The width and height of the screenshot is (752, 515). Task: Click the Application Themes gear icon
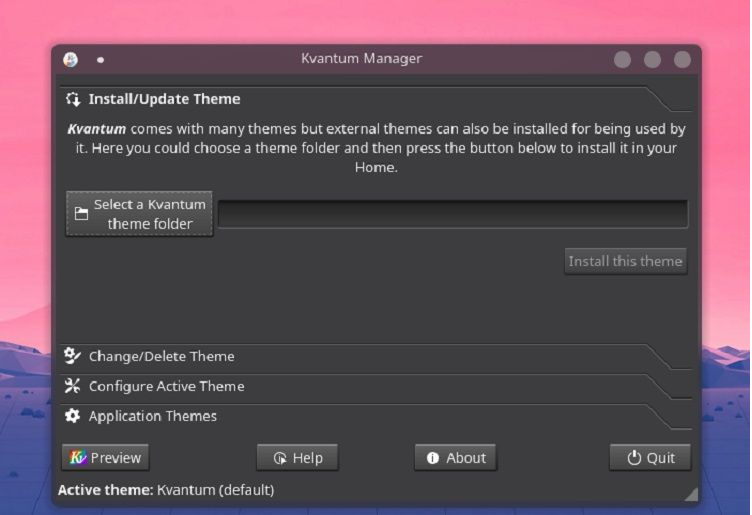click(72, 416)
